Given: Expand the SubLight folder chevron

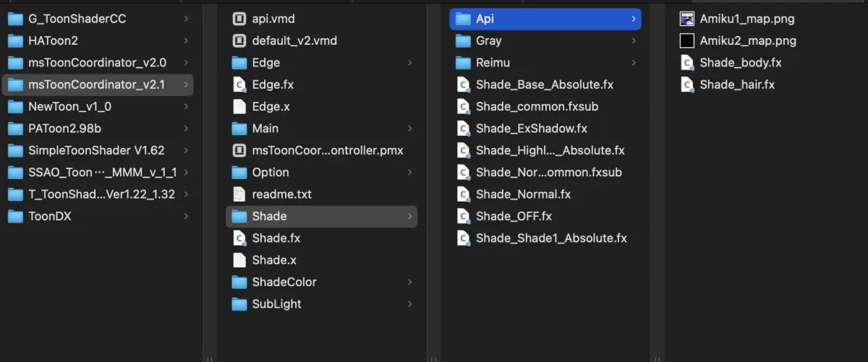Looking at the screenshot, I should pos(410,304).
